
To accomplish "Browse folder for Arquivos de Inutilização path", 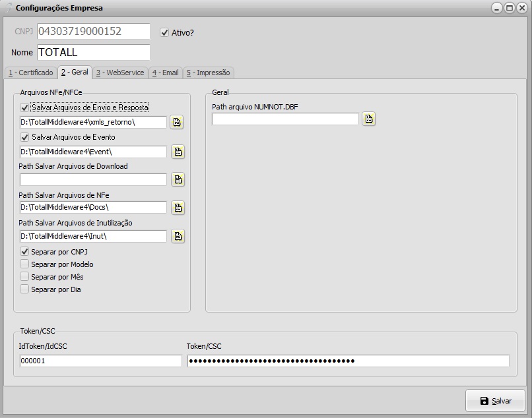I will [x=177, y=236].
